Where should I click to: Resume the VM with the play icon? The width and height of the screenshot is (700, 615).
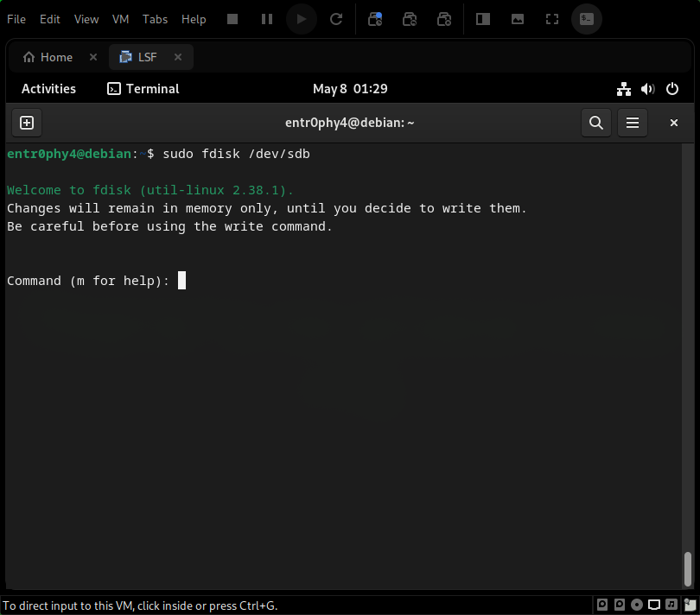(x=301, y=18)
